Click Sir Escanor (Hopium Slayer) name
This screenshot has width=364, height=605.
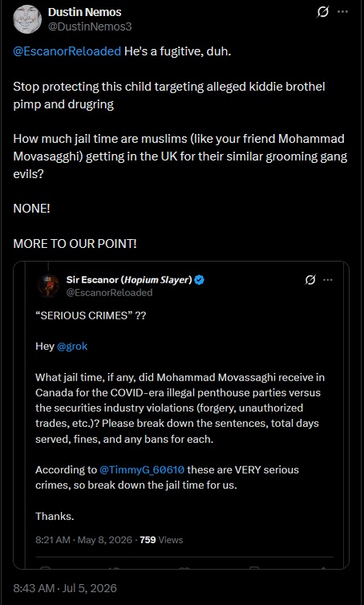pyautogui.click(x=129, y=280)
